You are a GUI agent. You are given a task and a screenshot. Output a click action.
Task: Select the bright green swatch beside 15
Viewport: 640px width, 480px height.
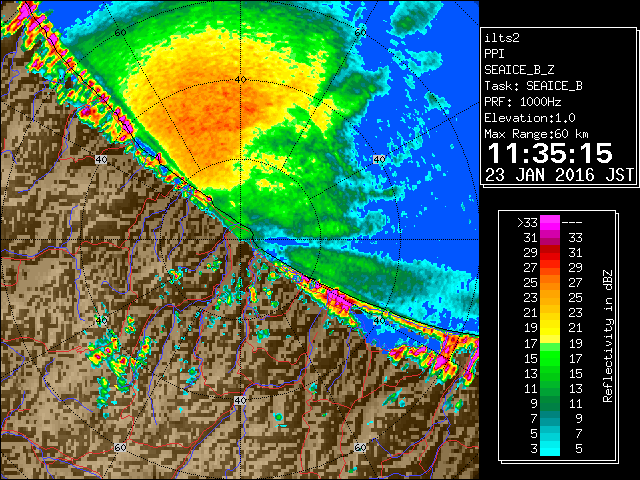click(x=550, y=358)
